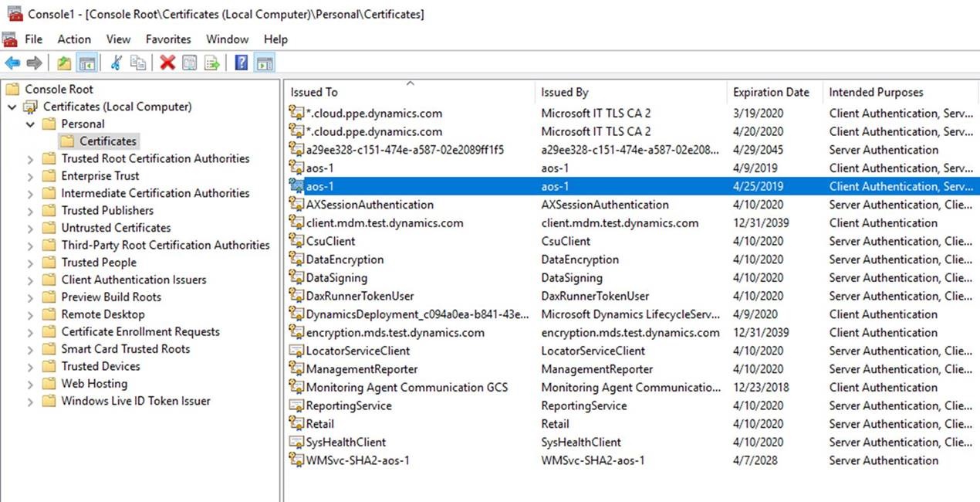
Task: Open Properties via toolbar icon
Action: [189, 63]
